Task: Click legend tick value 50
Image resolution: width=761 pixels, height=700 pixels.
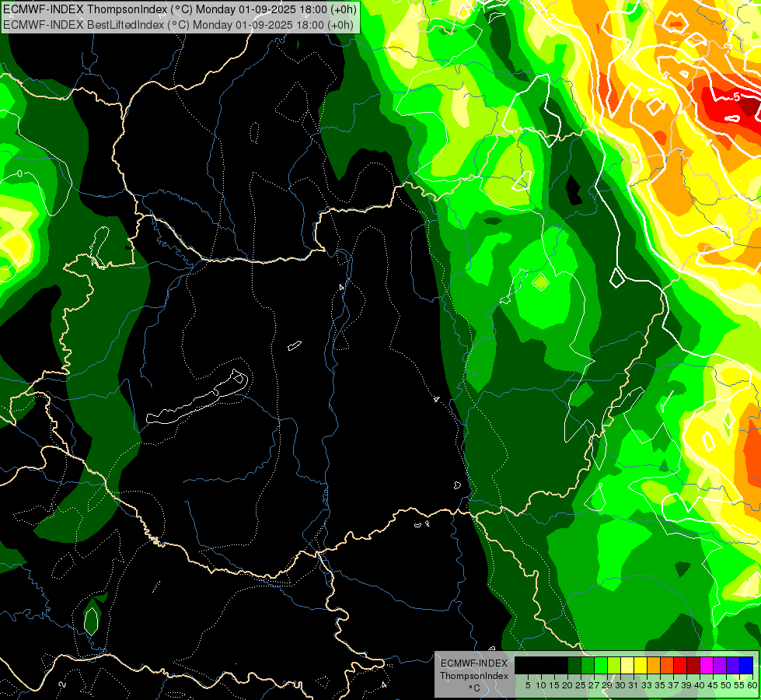Action: click(x=727, y=685)
